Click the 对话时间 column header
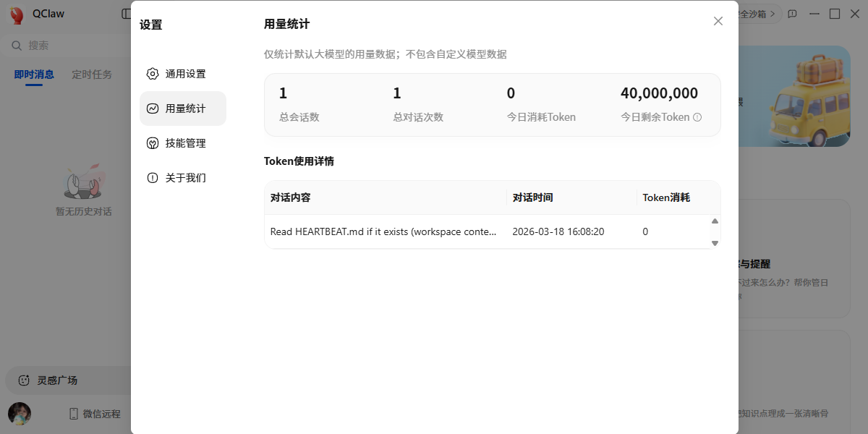Viewport: 868px width, 434px height. pyautogui.click(x=533, y=197)
